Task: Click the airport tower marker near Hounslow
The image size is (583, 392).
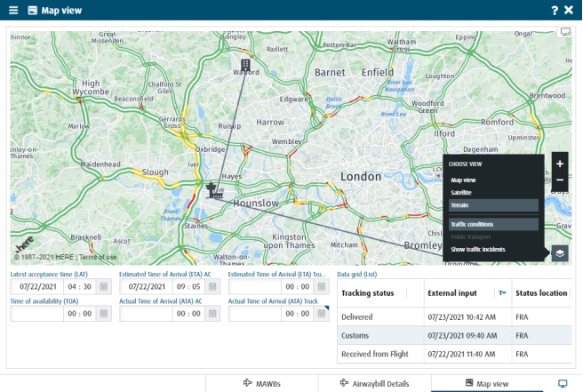Action: click(x=213, y=190)
